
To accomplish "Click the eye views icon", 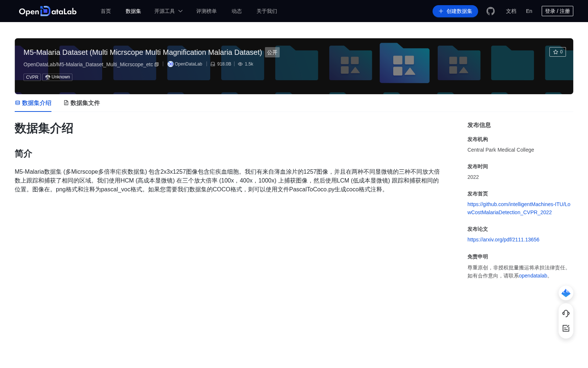I will click(x=240, y=64).
